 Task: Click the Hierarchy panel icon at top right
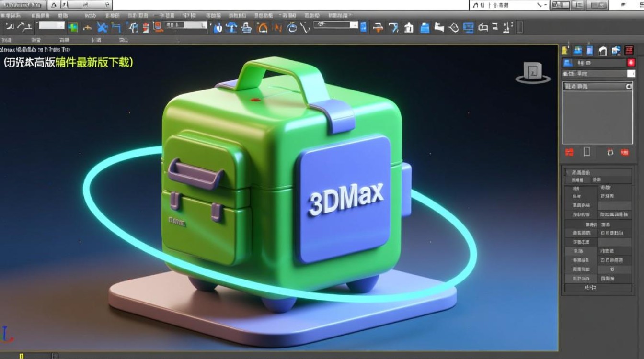coord(589,50)
